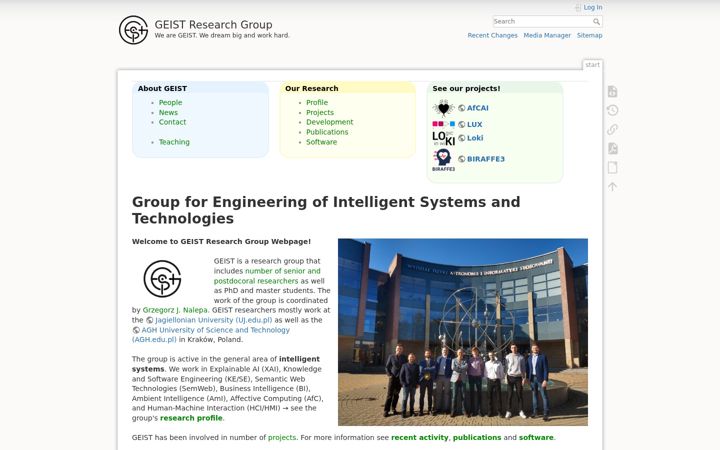Click the Group for Engineering of Intelligent Systems heading
Screen dimensions: 720x450
click(x=326, y=210)
